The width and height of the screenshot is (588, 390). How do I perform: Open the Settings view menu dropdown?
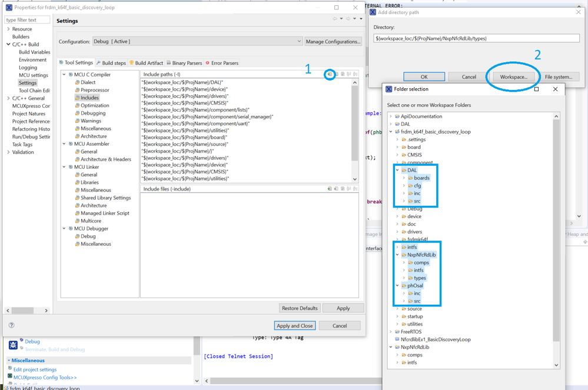point(361,19)
